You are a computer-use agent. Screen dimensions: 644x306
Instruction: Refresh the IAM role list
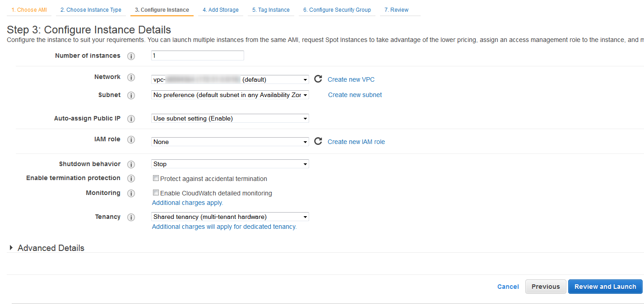318,141
